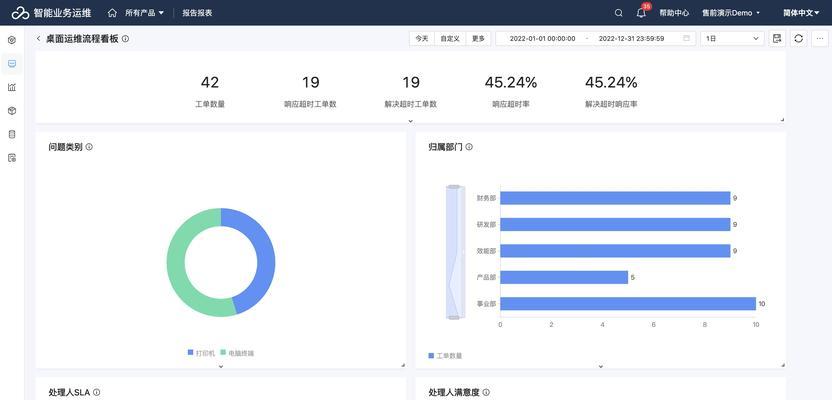The width and height of the screenshot is (832, 400).
Task: Click the home icon in top bar
Action: tap(112, 13)
